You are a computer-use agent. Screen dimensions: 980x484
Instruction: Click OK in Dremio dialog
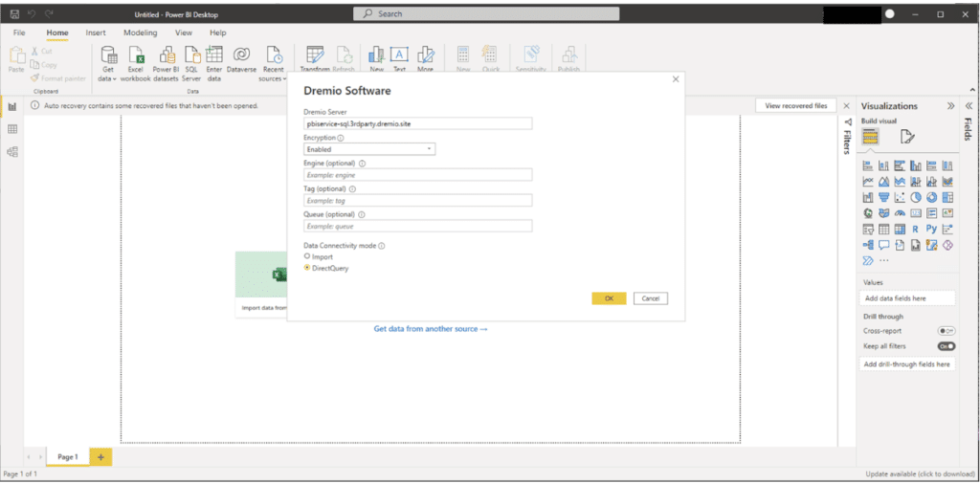pos(609,298)
